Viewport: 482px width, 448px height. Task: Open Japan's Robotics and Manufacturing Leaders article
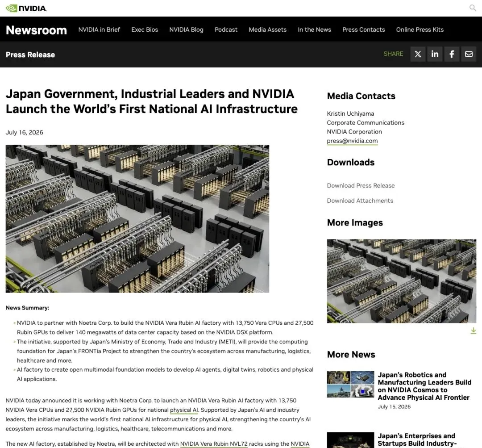[424, 386]
